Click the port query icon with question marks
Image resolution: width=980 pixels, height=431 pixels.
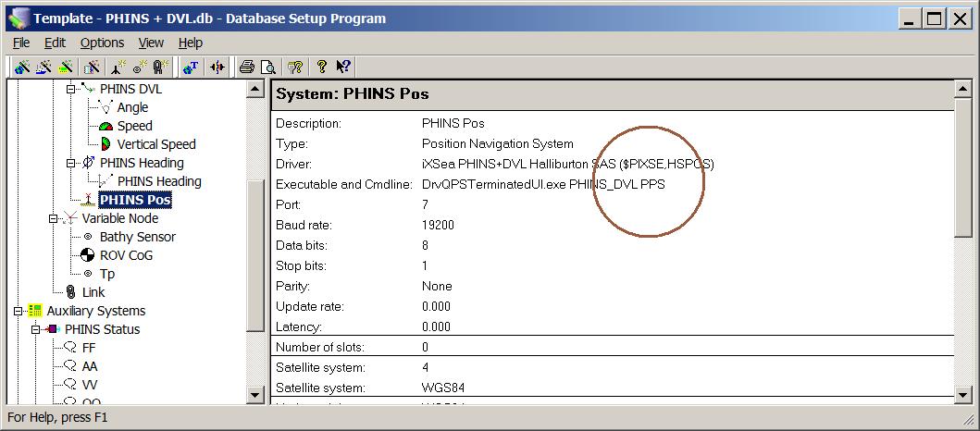click(x=295, y=67)
